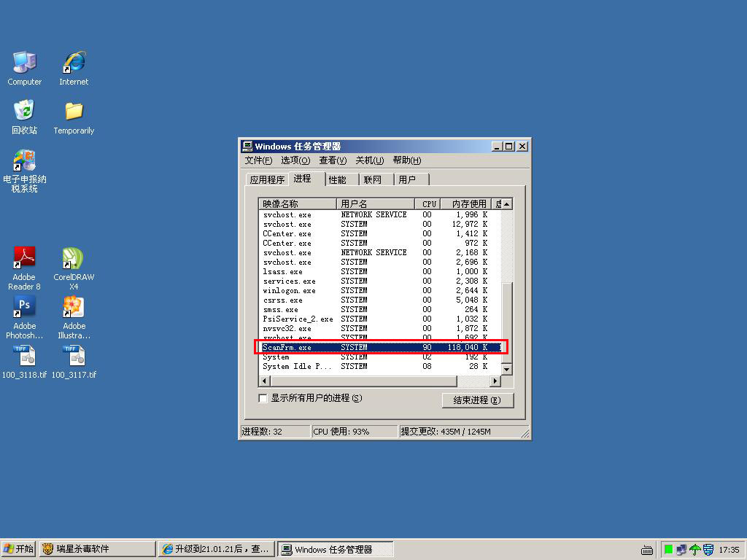
Task: Click the 结束进程 button
Action: 477,400
